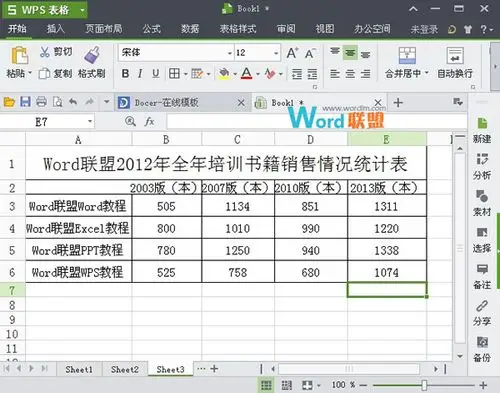Image resolution: width=500 pixels, height=393 pixels.
Task: Toggle Bold formatting
Action: click(x=125, y=73)
